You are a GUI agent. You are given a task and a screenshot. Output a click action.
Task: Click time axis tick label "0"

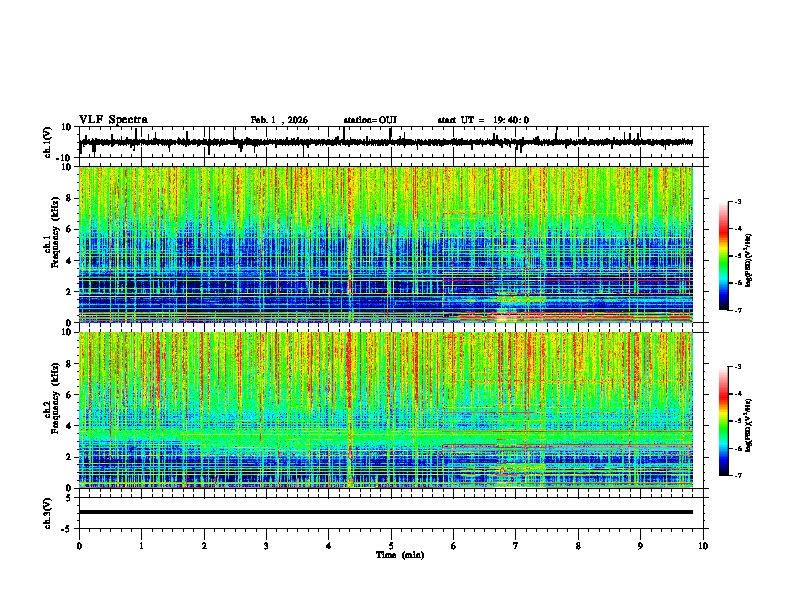coord(79,546)
